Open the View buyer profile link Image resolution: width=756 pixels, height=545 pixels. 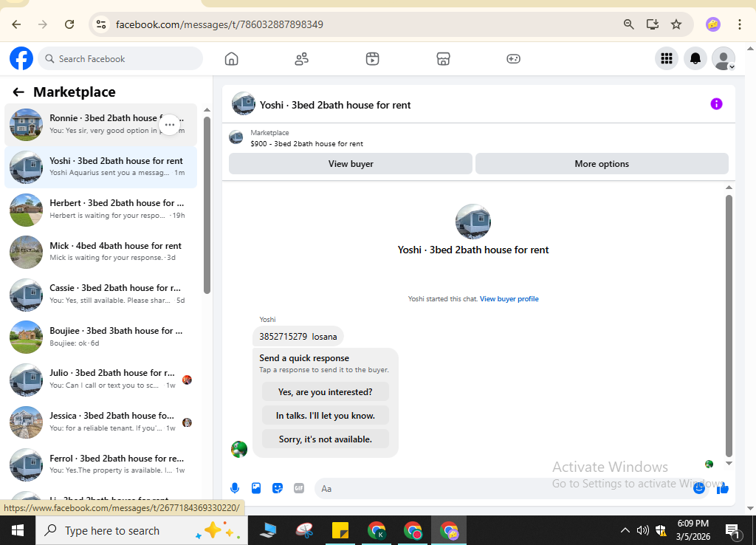tap(509, 299)
